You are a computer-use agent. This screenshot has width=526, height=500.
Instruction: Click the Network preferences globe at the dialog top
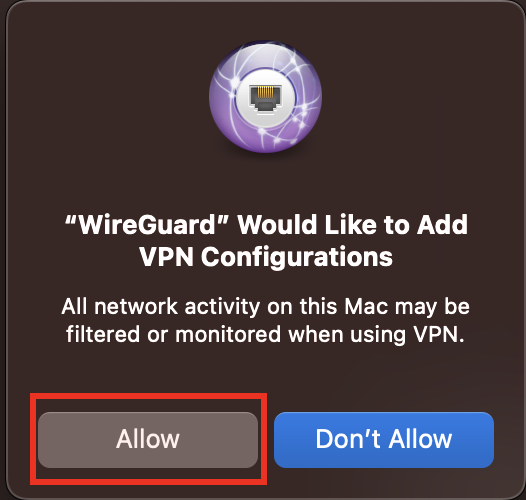click(x=265, y=97)
